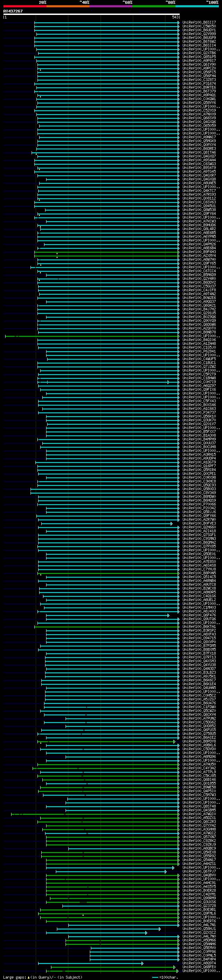Select UniRef100_Q6F476 in the list

point(199,615)
